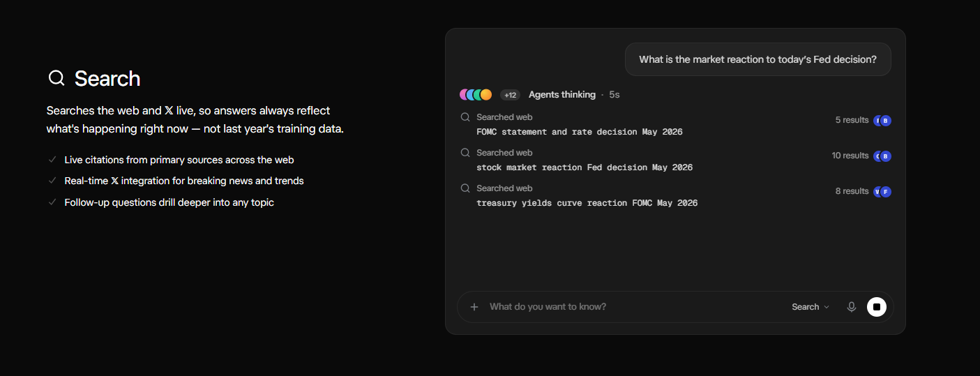The height and width of the screenshot is (376, 980).
Task: Click "Live citations from primary sources across the web"
Action: 179,160
